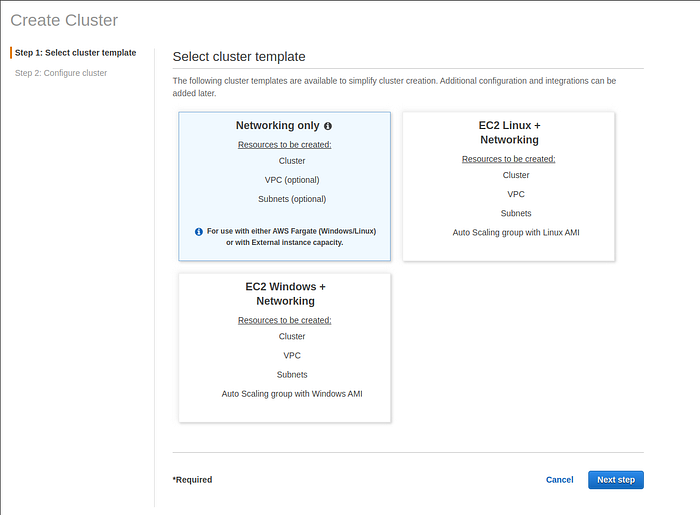
Task: Click the Fargate usage note text
Action: 291,236
